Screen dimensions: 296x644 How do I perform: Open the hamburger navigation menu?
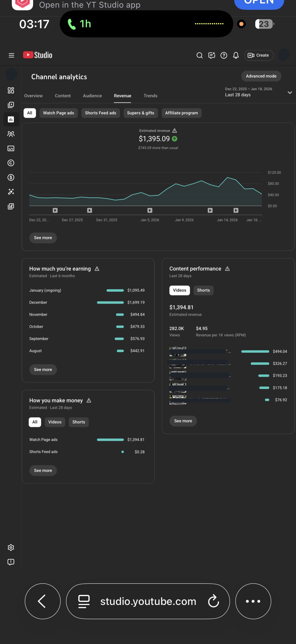coord(11,55)
